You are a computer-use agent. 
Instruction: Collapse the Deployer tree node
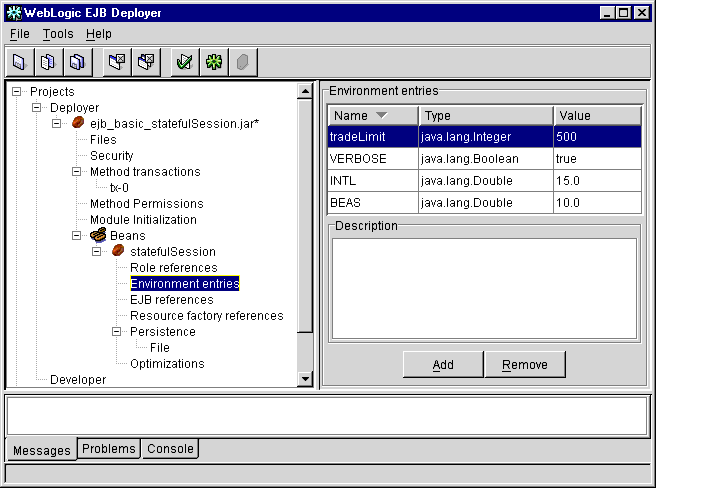tap(37, 108)
